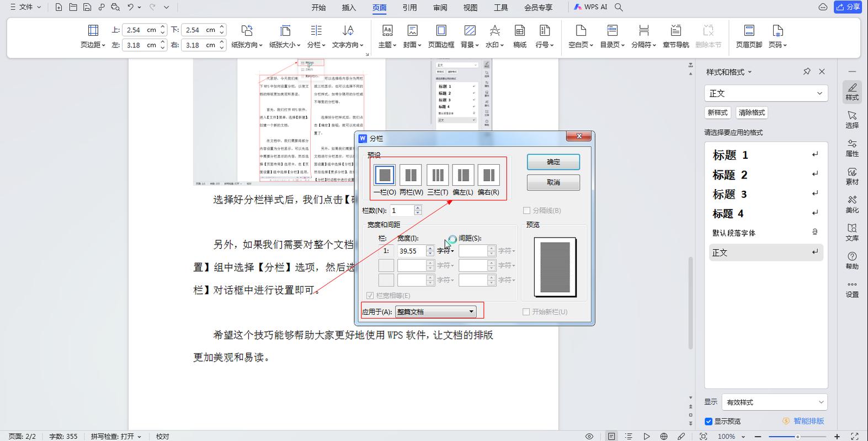
Task: Pin the styles and formatting panel
Action: (x=807, y=72)
